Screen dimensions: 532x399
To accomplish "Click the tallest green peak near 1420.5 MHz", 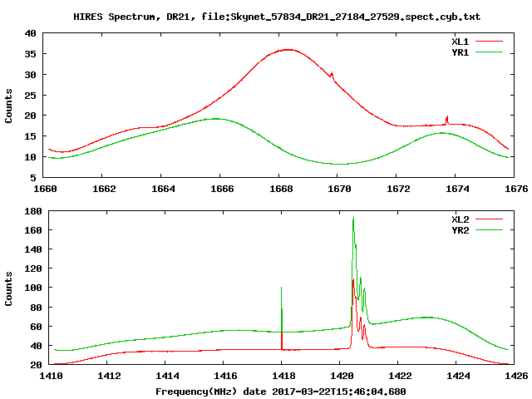I will coord(353,220).
